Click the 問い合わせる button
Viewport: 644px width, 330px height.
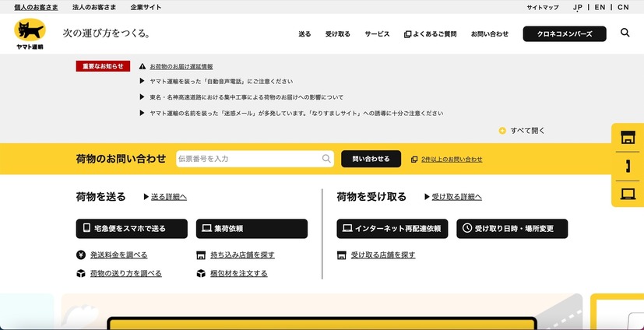coord(371,159)
